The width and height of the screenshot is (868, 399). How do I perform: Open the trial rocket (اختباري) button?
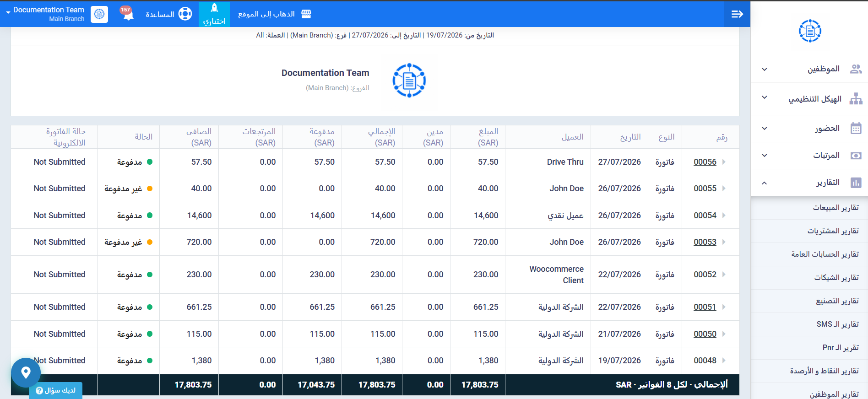tap(214, 14)
